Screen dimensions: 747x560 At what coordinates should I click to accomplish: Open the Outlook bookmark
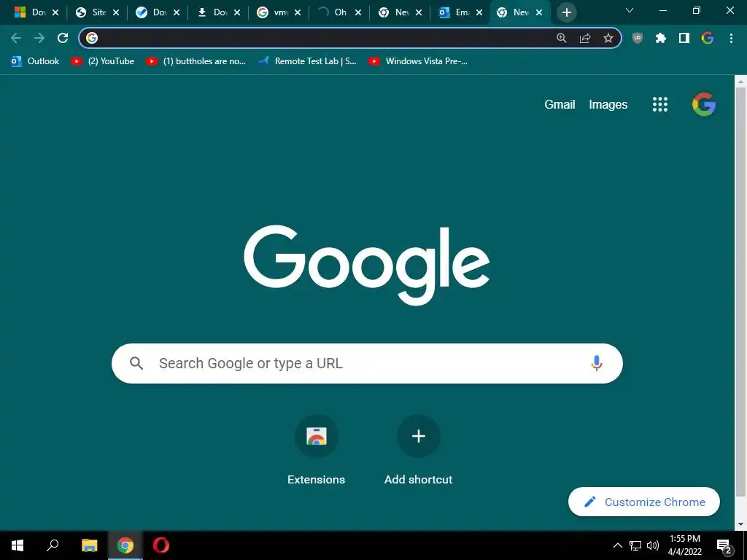[x=35, y=61]
